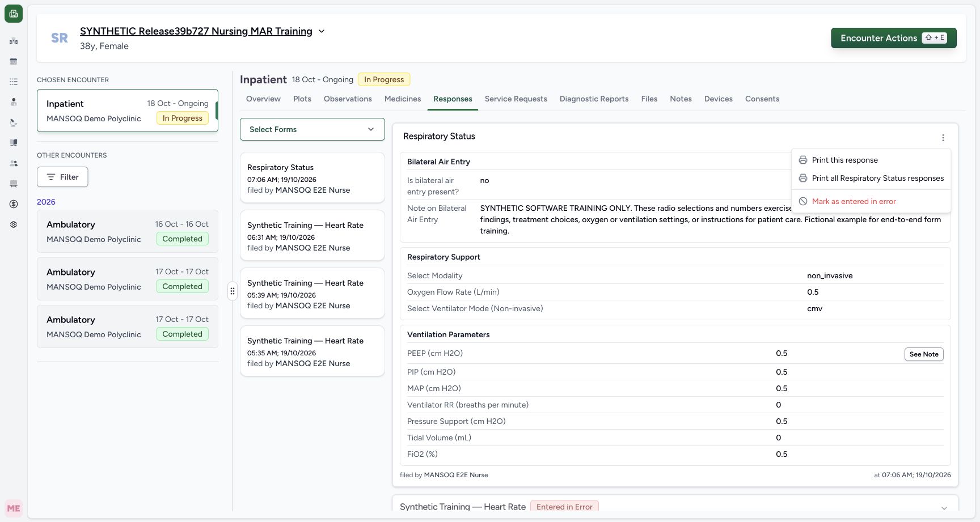Open the task list sidebar icon

[14, 82]
